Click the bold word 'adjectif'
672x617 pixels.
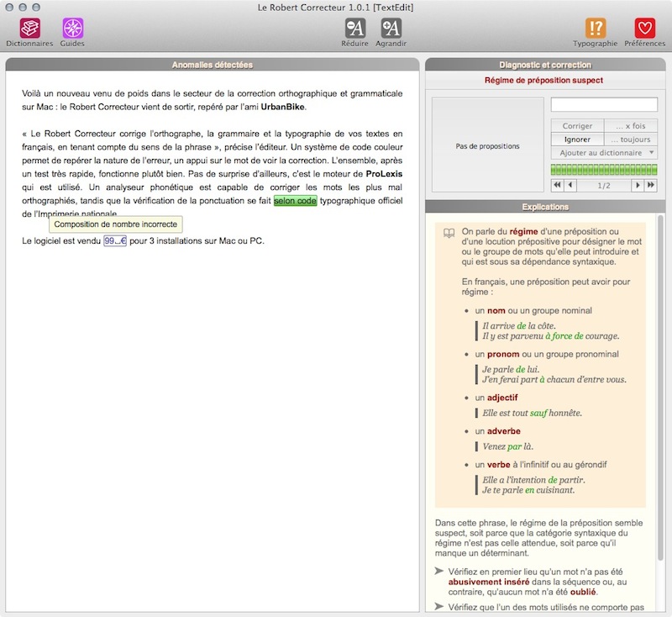point(502,398)
